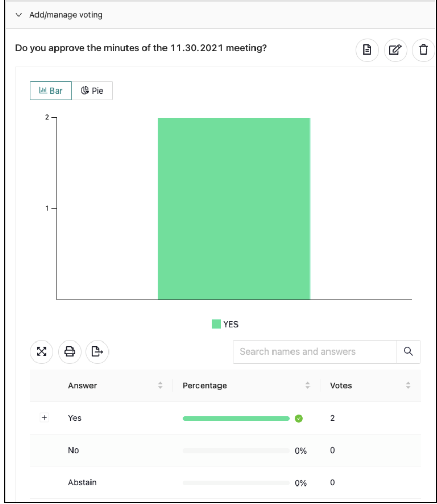Sort the table by Votes column
437x504 pixels.
tap(408, 385)
